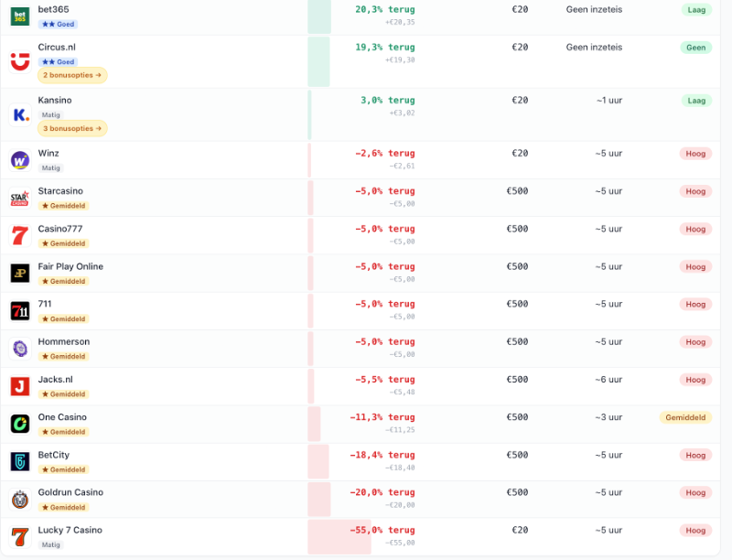The image size is (732, 560).
Task: Click the bet365 logo icon
Action: (19, 16)
